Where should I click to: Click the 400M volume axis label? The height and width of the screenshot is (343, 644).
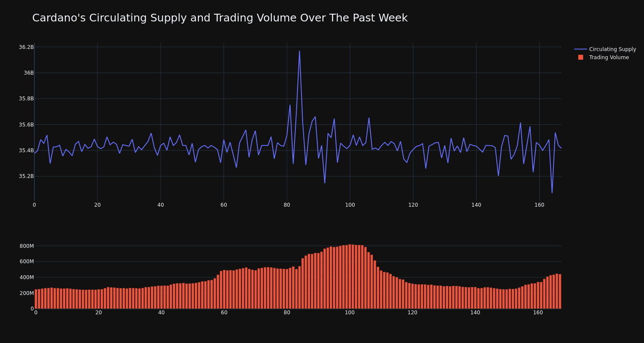pos(27,277)
